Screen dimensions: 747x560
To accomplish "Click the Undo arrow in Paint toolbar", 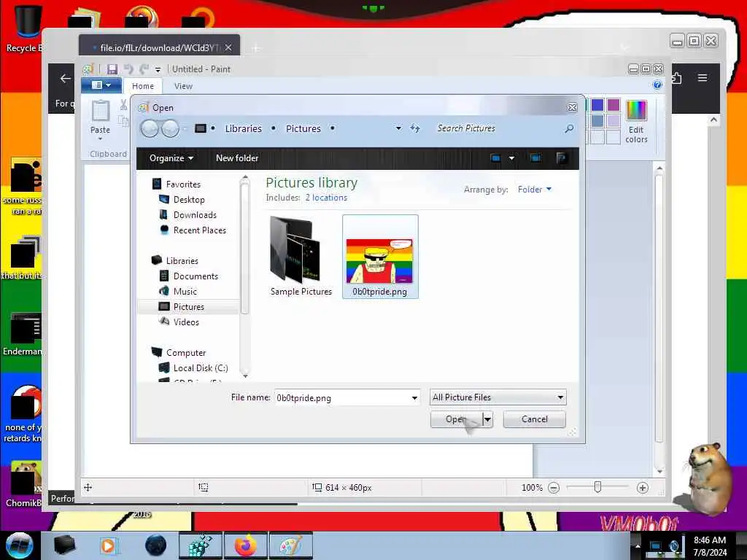I will (128, 69).
